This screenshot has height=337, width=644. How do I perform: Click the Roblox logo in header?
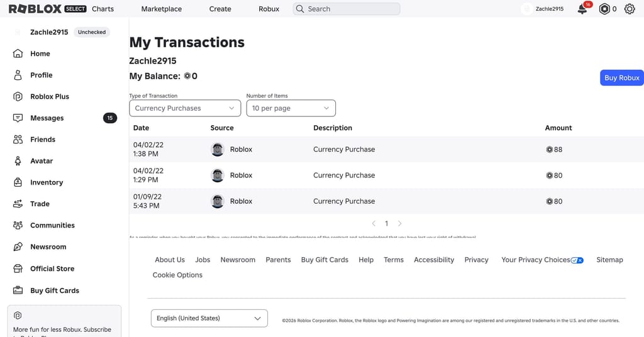[35, 9]
